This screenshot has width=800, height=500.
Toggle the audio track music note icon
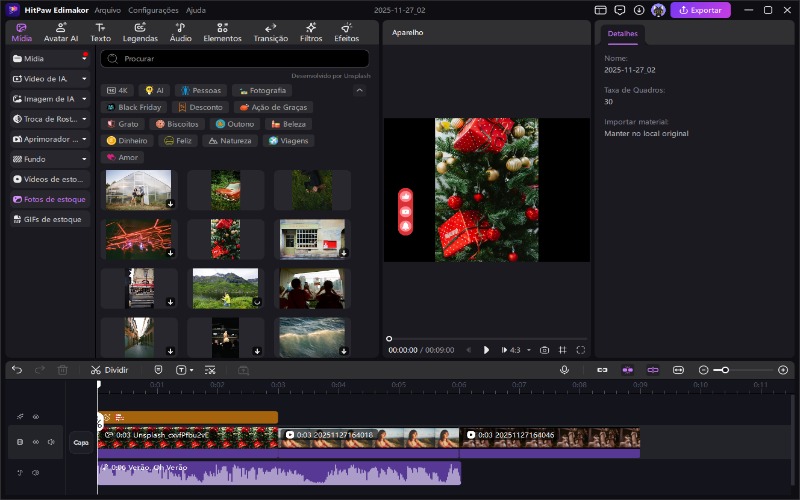click(20, 472)
